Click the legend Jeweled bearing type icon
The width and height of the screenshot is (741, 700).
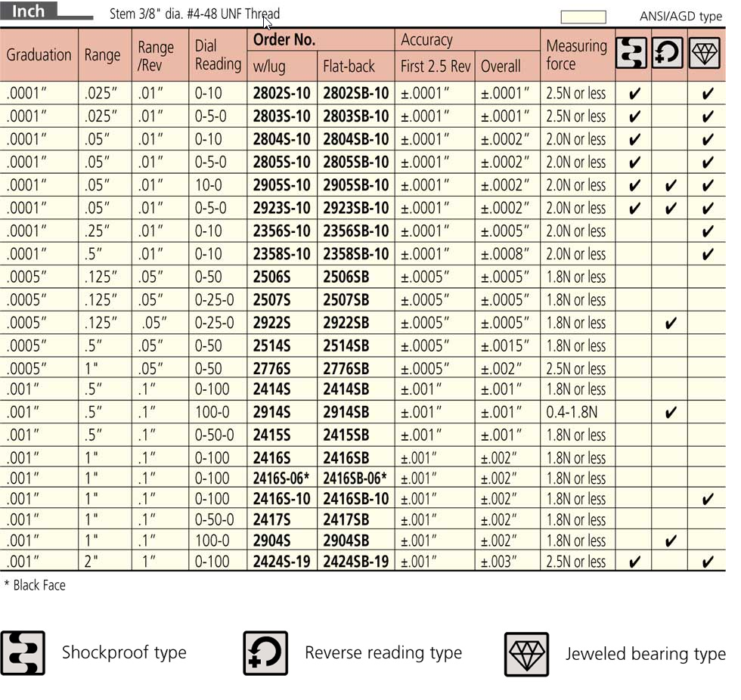(526, 654)
